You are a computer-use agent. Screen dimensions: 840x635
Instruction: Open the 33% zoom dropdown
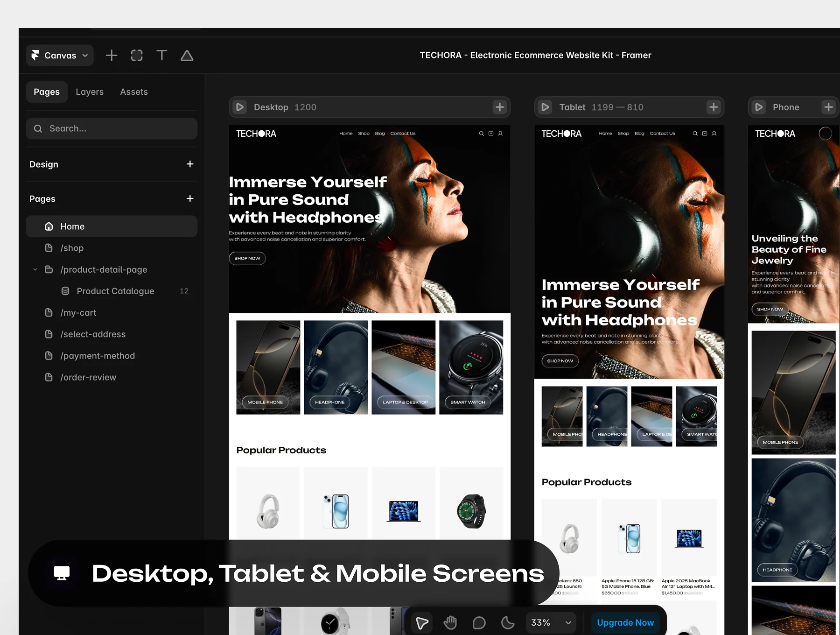551,623
